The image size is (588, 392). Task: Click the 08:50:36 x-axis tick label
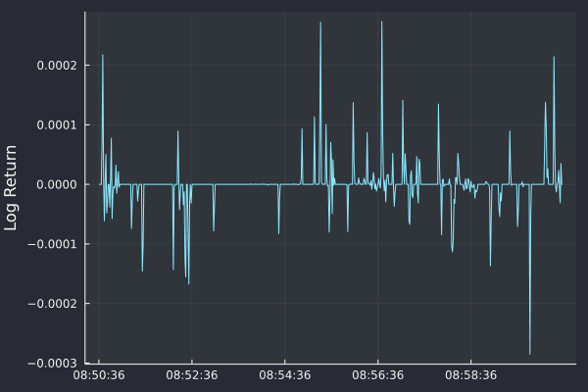(98, 375)
